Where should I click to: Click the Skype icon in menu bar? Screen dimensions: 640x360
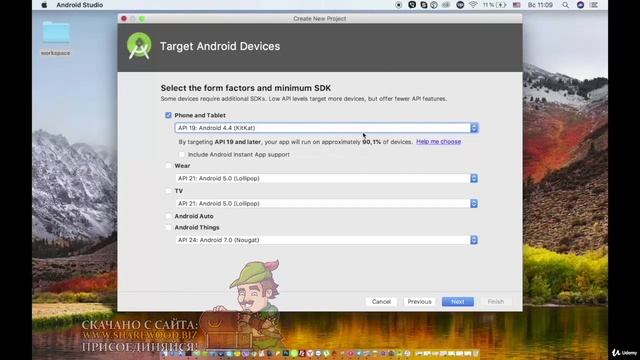[x=424, y=5]
